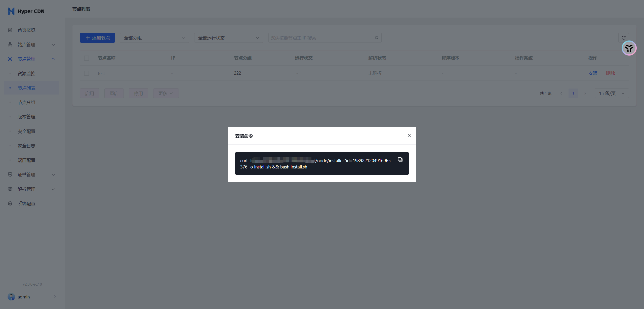Image resolution: width=644 pixels, height=309 pixels.
Task: Open 首页概览 from the sidebar
Action: (x=26, y=30)
